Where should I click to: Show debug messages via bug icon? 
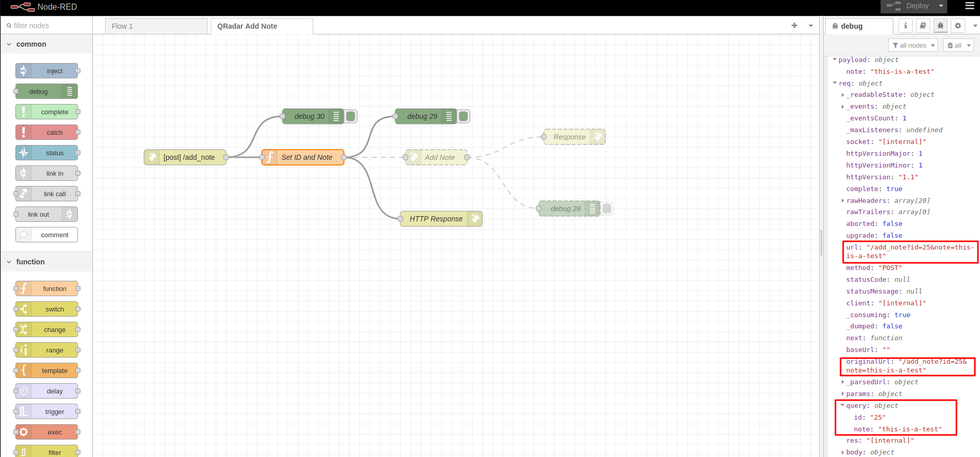point(941,26)
